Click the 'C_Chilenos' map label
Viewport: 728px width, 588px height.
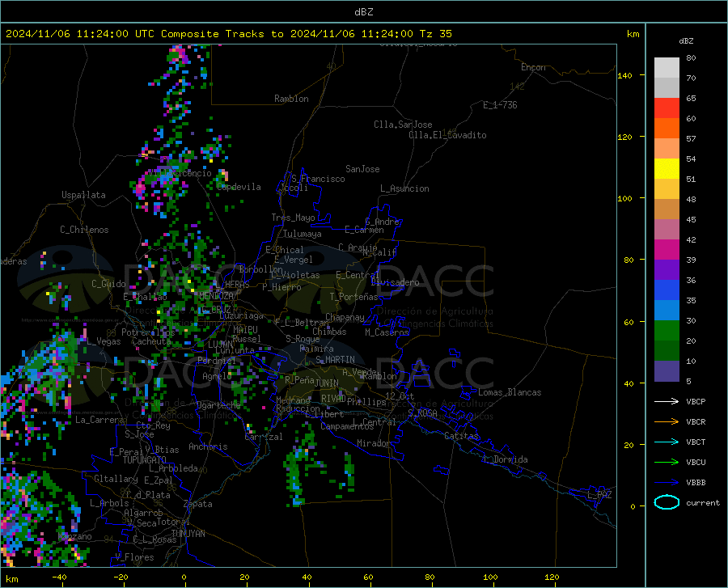click(x=84, y=230)
